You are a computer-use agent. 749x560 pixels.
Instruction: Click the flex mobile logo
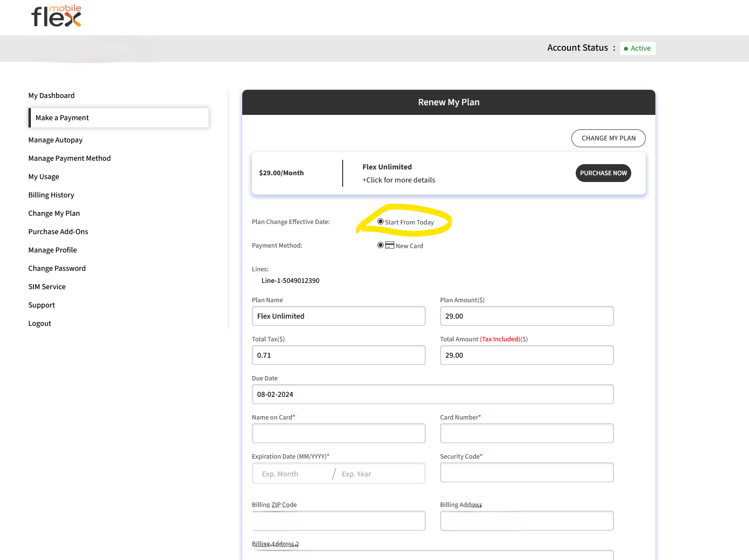(55, 15)
